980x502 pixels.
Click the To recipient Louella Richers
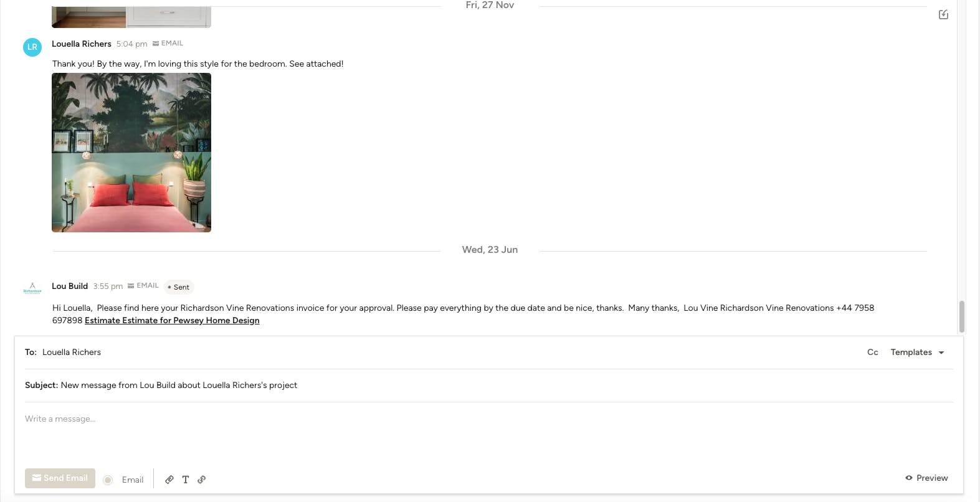point(72,353)
